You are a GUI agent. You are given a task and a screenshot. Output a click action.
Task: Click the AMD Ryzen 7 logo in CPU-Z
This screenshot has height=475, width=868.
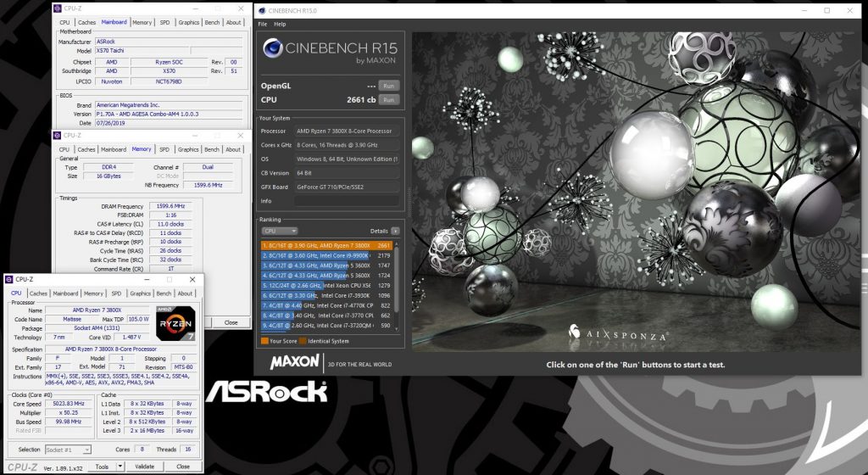[x=175, y=323]
